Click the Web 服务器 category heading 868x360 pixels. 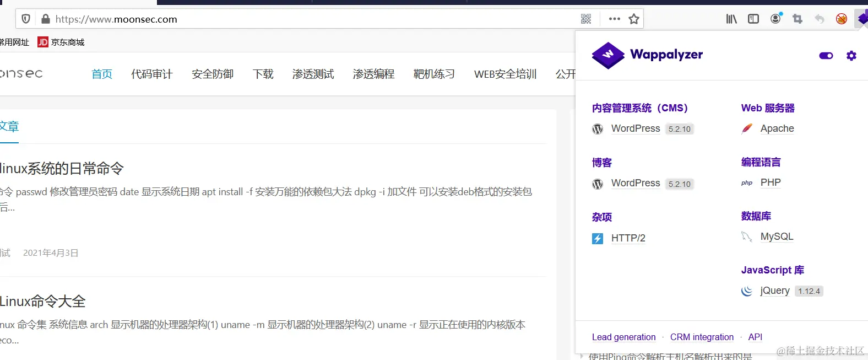tap(768, 108)
